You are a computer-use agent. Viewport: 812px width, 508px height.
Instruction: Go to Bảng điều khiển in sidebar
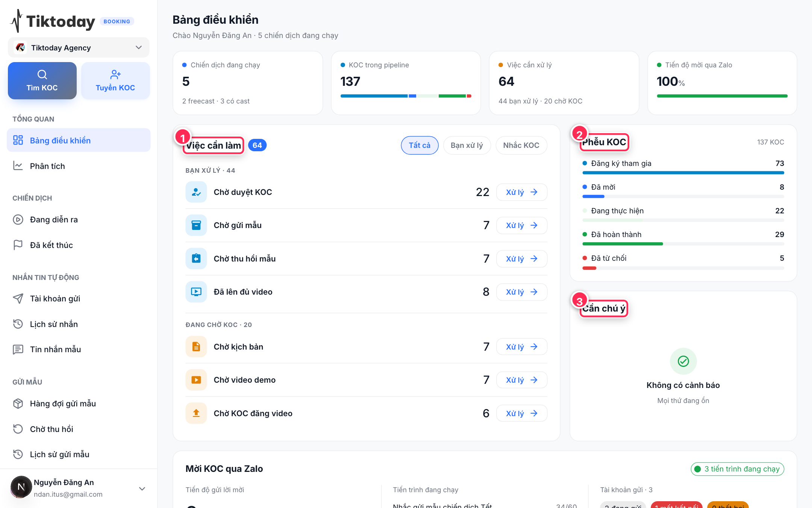pyautogui.click(x=79, y=140)
